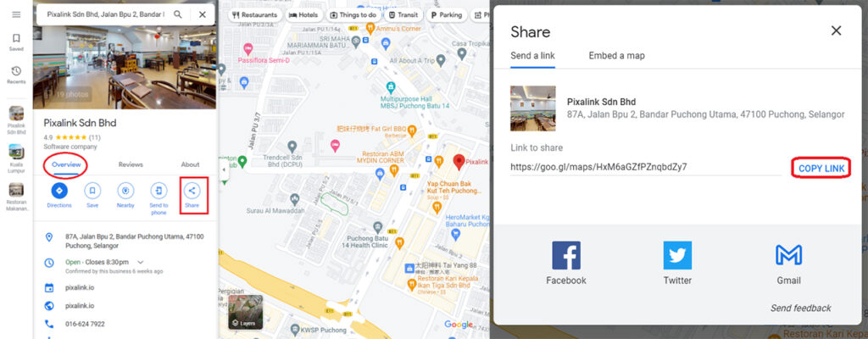Click the Directions button icon
The height and width of the screenshot is (339, 868).
pos(59,191)
